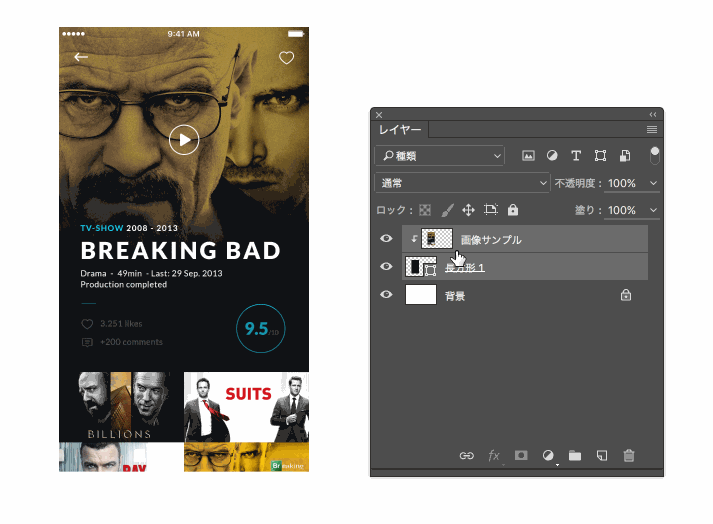Viewport: 713px width, 524px height.
Task: Tap the likes heart icon
Action: (87, 324)
